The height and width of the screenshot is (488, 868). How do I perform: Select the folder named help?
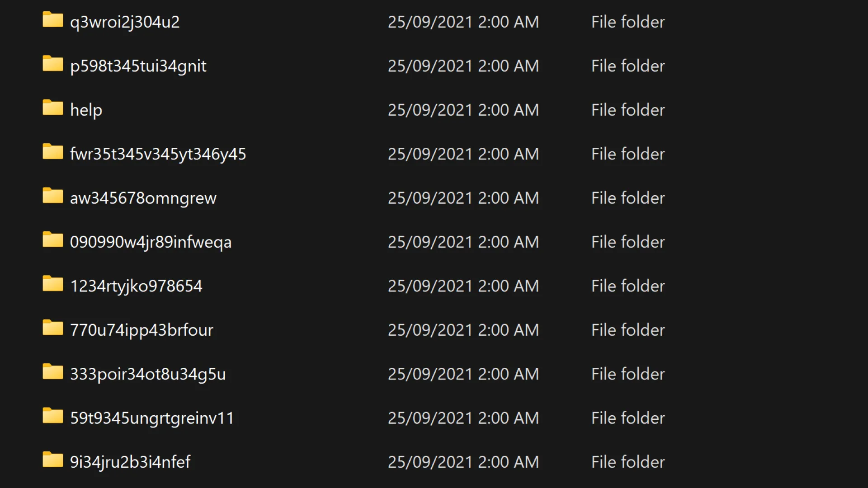click(86, 110)
